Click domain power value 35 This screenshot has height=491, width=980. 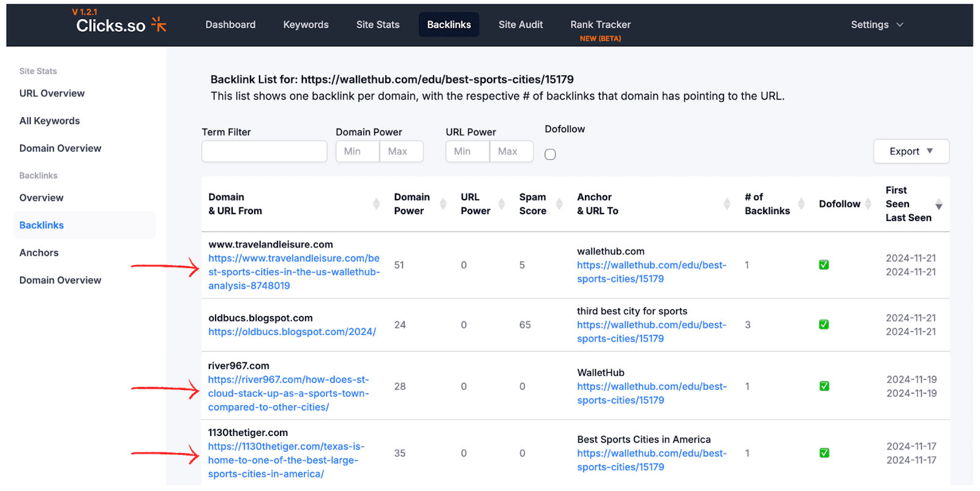[x=399, y=454]
